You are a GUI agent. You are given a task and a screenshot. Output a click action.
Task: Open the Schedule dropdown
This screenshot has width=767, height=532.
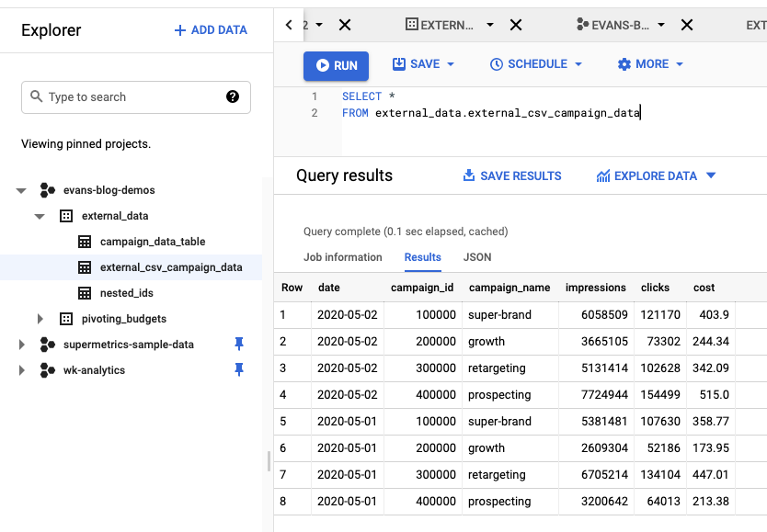tap(536, 64)
